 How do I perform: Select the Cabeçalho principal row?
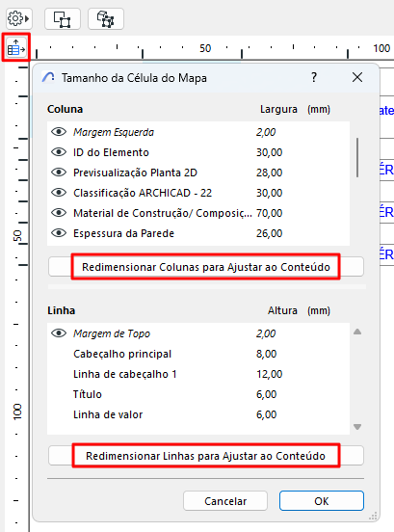198,354
